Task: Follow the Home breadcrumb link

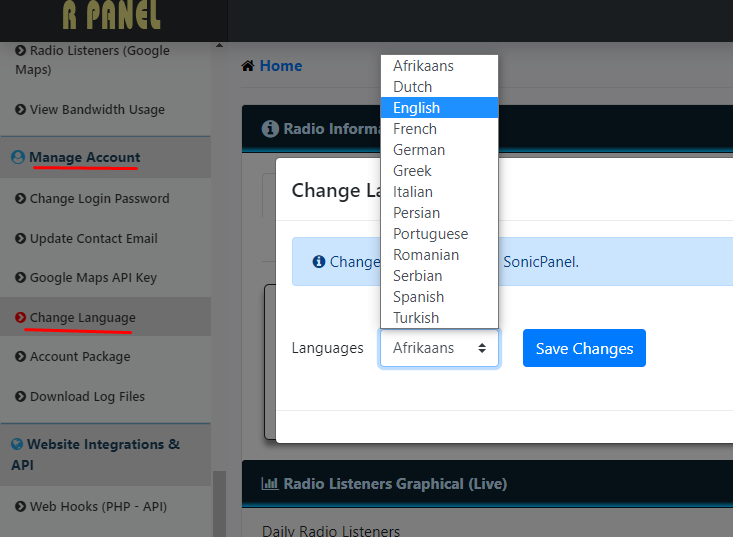Action: click(280, 66)
